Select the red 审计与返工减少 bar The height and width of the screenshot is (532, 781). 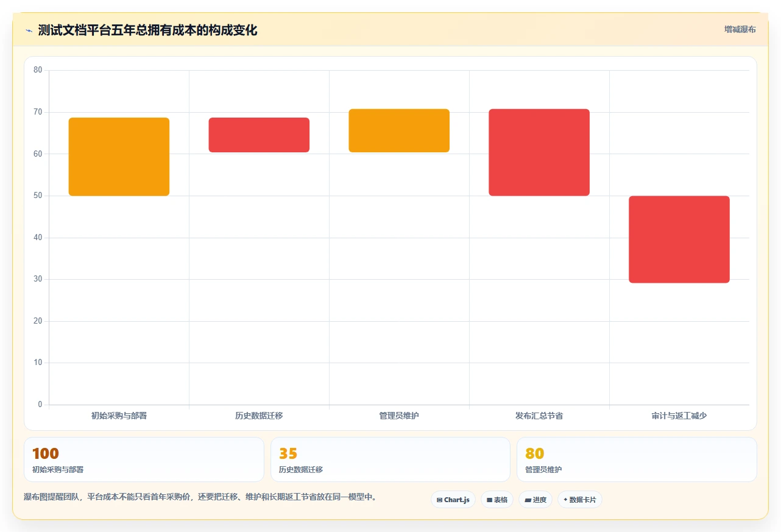click(x=679, y=239)
